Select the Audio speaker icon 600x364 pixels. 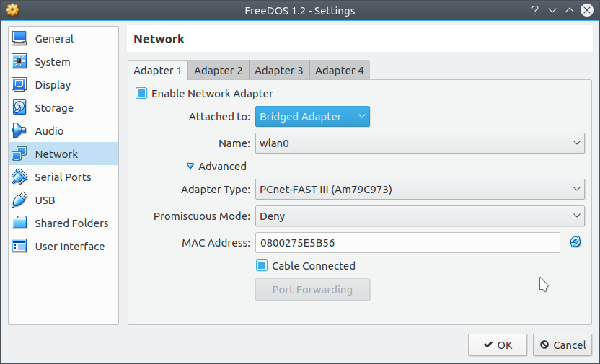click(x=19, y=130)
